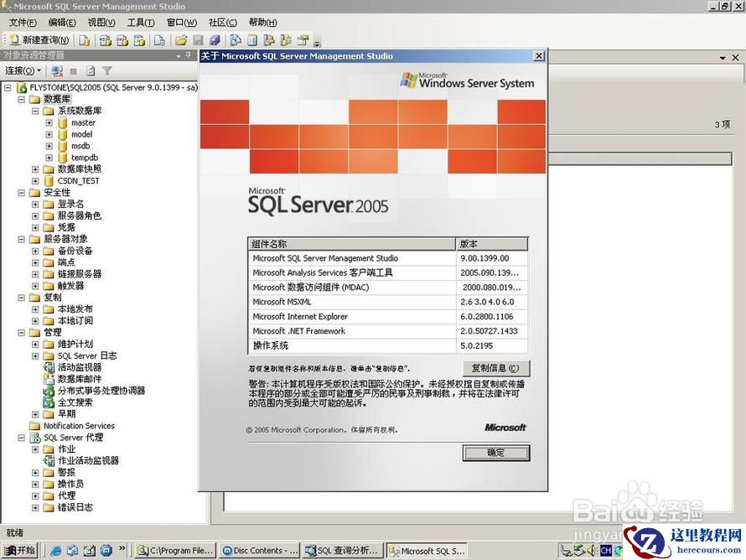This screenshot has width=746, height=560.
Task: Click the Save All disks icon in toolbar
Action: click(x=215, y=39)
